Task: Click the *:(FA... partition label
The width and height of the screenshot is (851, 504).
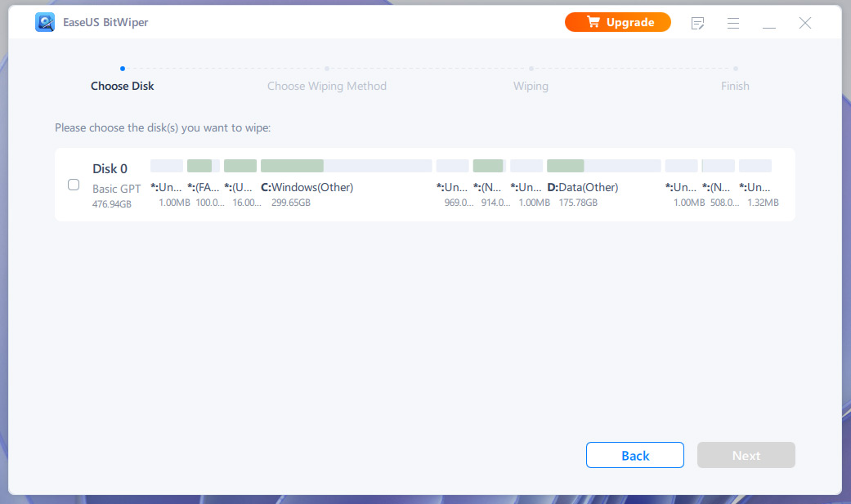Action: click(x=203, y=187)
